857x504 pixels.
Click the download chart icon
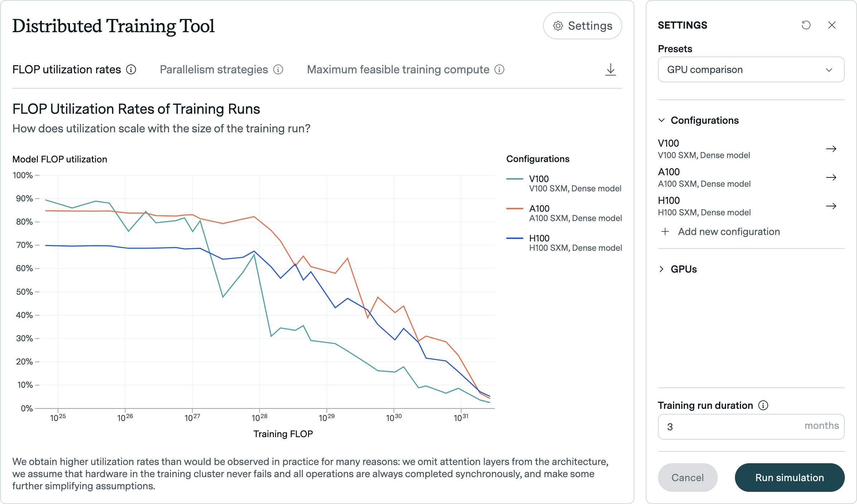click(x=610, y=69)
